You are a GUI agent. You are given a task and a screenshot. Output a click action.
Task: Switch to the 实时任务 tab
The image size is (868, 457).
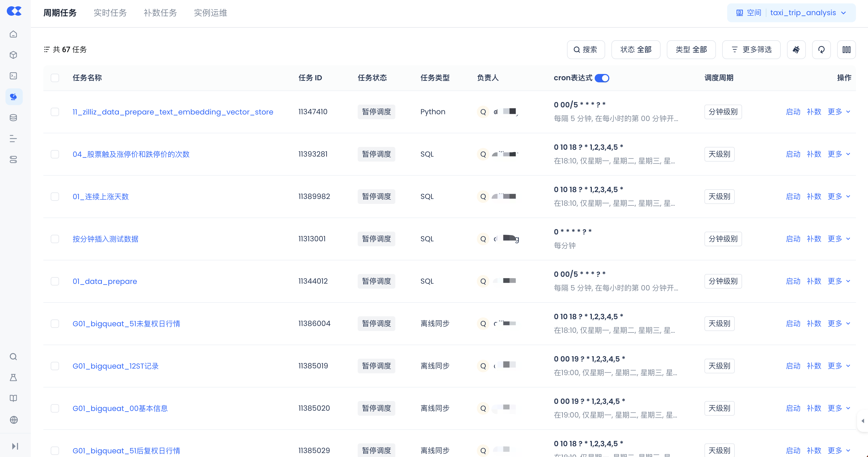pyautogui.click(x=110, y=13)
